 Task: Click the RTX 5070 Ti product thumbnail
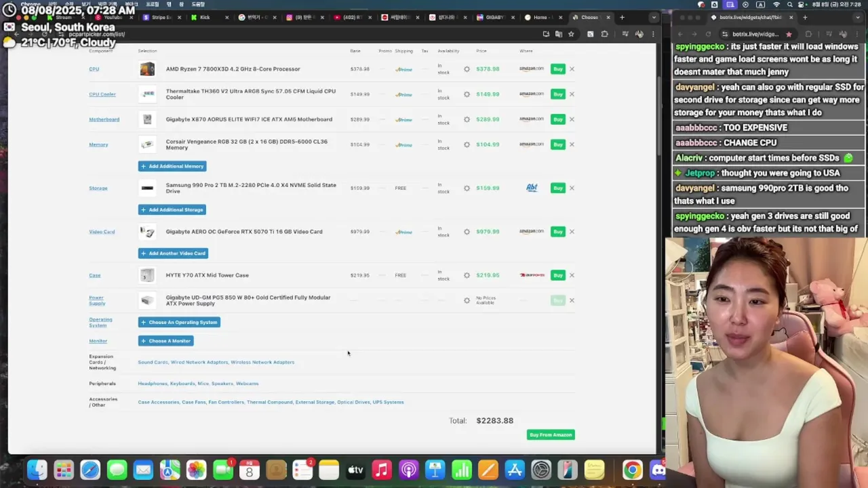pyautogui.click(x=147, y=232)
